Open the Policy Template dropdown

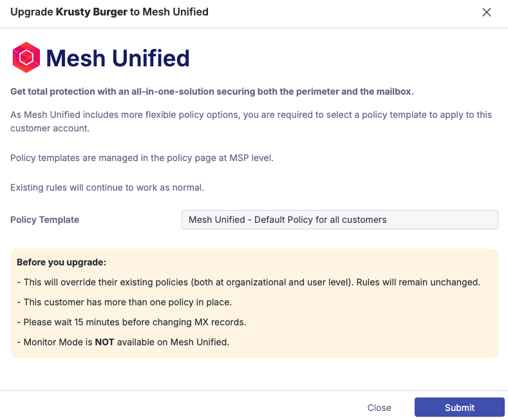click(x=339, y=220)
